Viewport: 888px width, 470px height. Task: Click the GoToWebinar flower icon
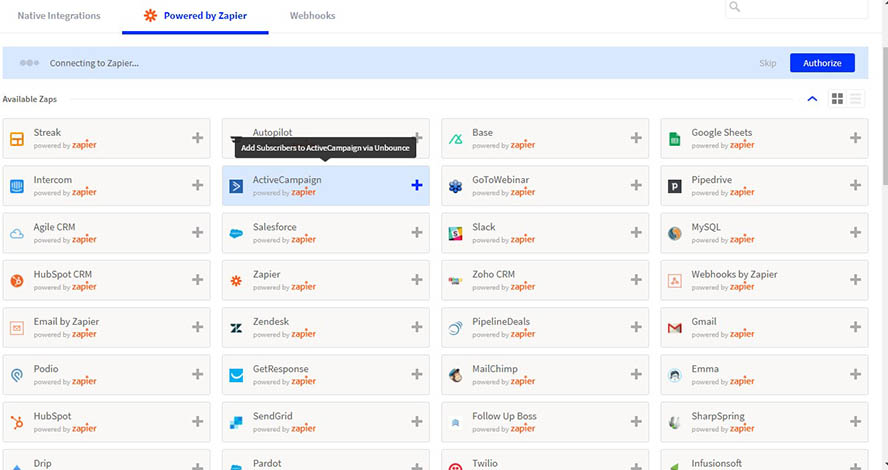tap(455, 186)
